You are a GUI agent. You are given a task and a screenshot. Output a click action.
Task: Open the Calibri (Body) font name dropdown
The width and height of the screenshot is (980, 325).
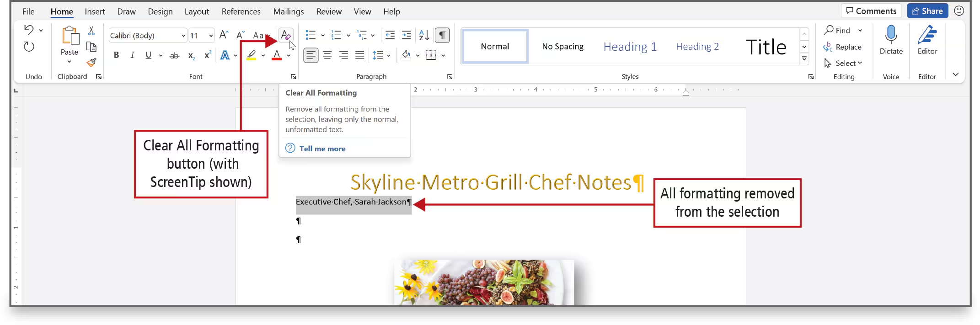(183, 36)
